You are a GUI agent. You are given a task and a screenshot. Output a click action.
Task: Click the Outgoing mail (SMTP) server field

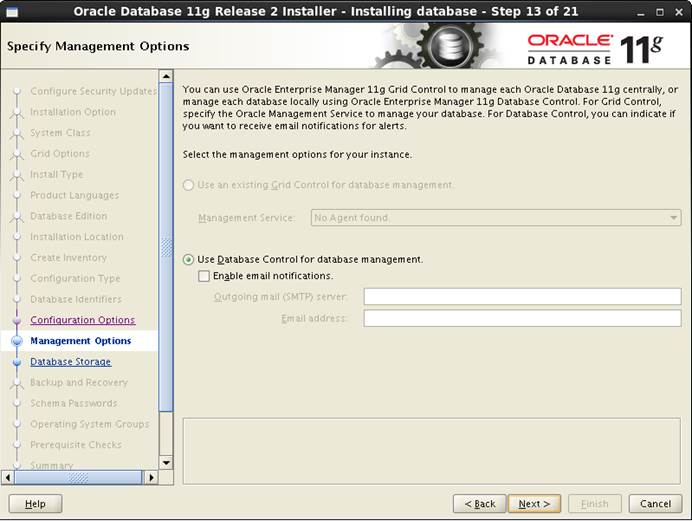(x=523, y=297)
